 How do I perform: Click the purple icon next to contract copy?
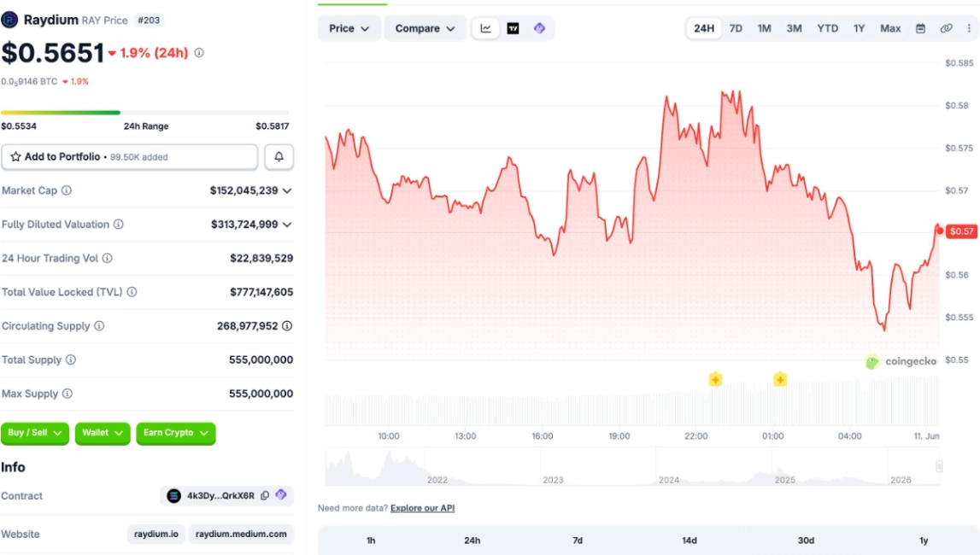[281, 494]
